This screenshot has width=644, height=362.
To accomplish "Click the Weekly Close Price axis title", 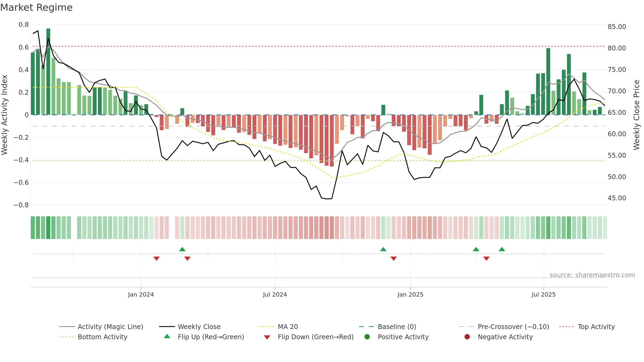I will point(636,115).
